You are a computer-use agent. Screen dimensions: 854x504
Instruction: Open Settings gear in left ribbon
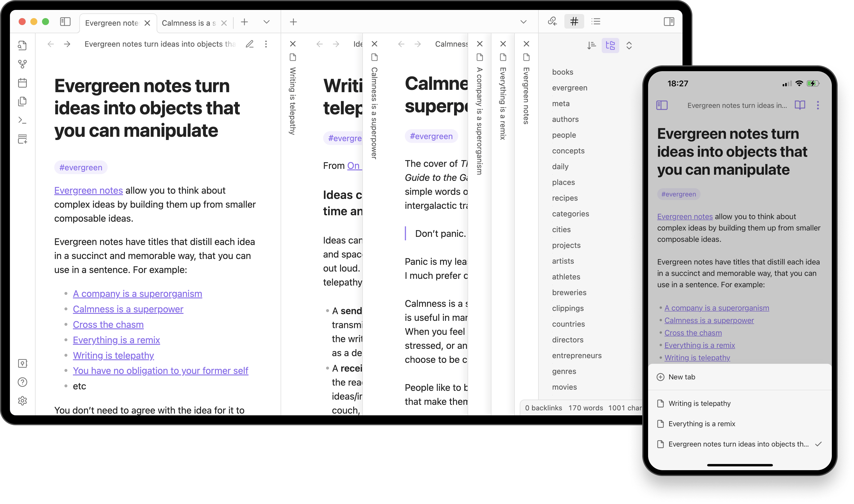22,401
